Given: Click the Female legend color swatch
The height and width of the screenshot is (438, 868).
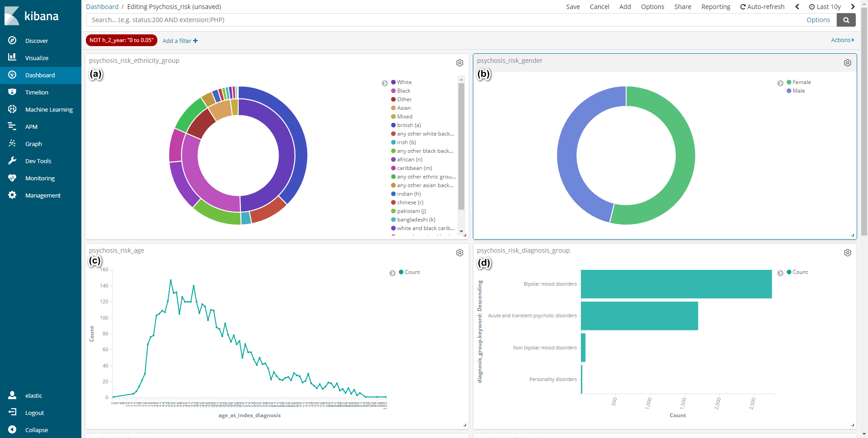Looking at the screenshot, I should [789, 82].
